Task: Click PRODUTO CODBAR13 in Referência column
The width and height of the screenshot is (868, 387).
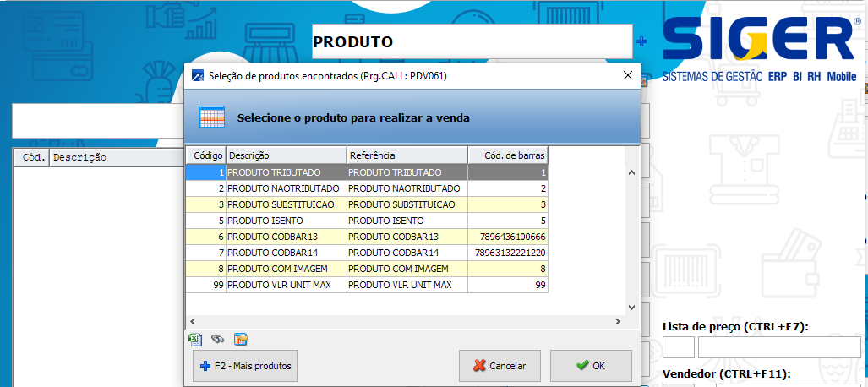Action: pos(407,237)
